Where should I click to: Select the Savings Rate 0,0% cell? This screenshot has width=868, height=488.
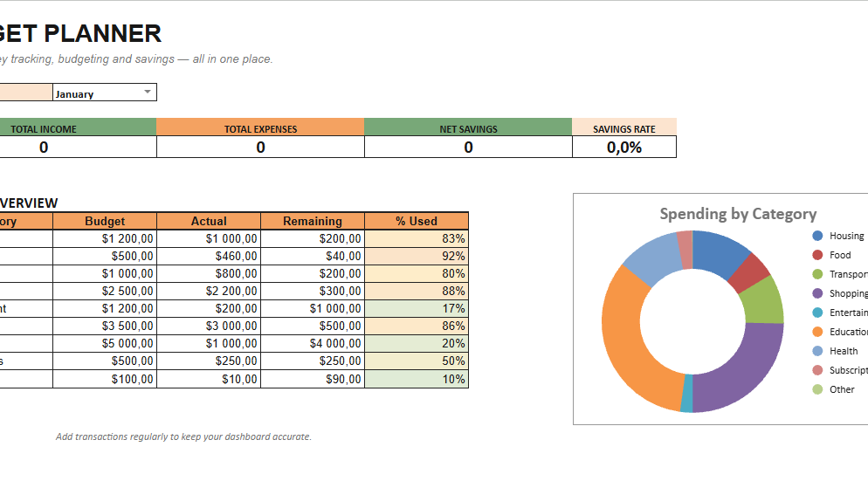(x=624, y=148)
